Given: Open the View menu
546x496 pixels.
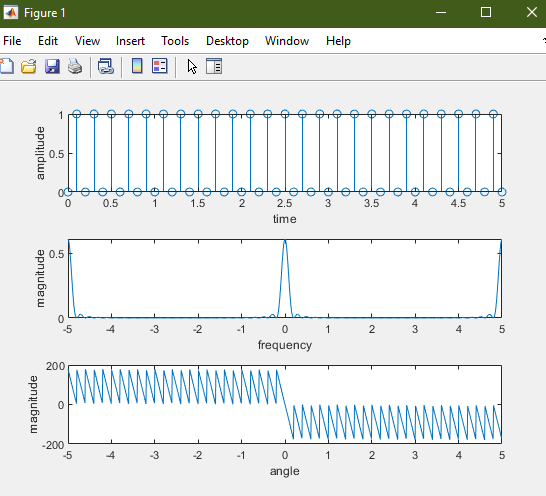Looking at the screenshot, I should tap(87, 41).
